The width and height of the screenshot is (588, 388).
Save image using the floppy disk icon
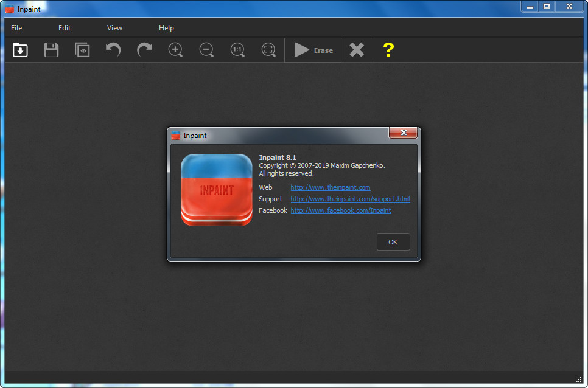point(51,50)
